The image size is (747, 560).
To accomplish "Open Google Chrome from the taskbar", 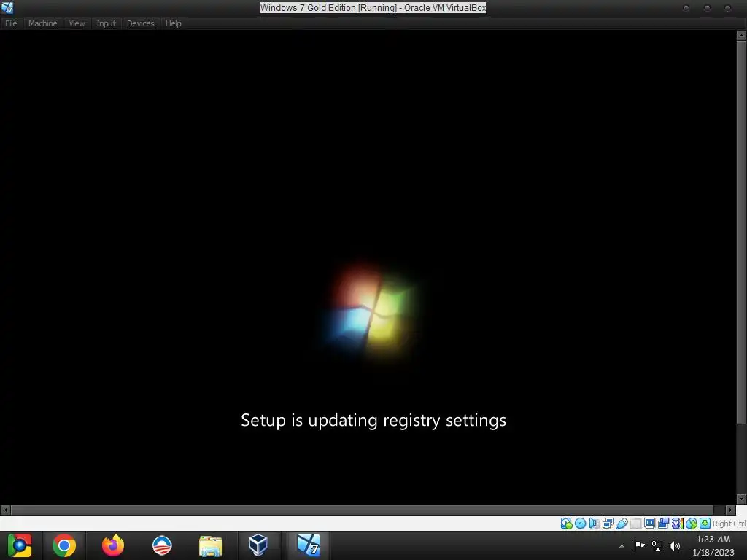I will point(64,545).
